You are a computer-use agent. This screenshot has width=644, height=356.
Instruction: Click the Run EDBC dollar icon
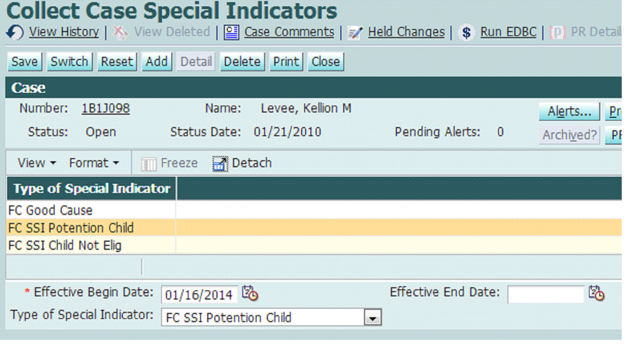(466, 32)
